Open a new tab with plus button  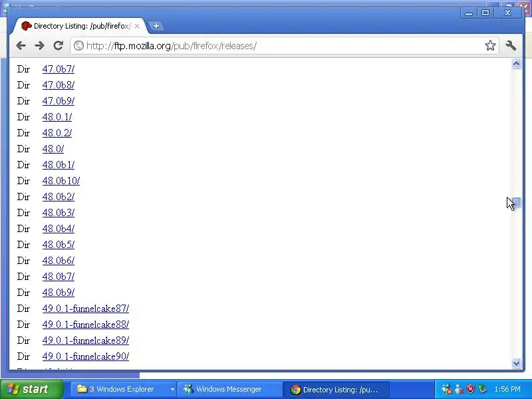[156, 26]
